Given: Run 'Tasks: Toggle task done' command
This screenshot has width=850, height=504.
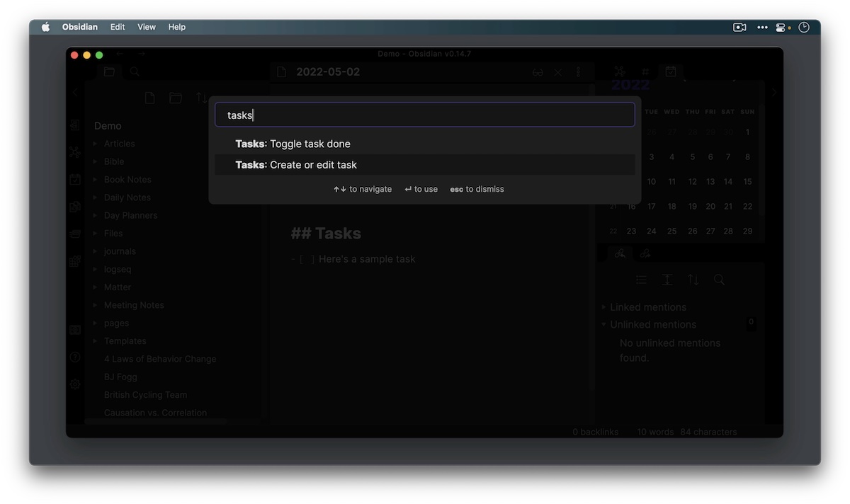Looking at the screenshot, I should (425, 144).
